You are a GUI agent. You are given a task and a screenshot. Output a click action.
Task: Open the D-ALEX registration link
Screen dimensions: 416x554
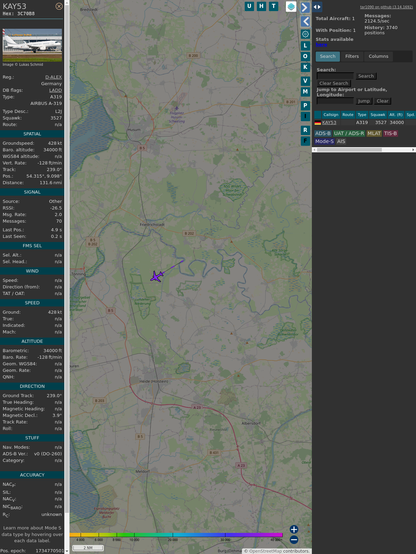click(53, 77)
